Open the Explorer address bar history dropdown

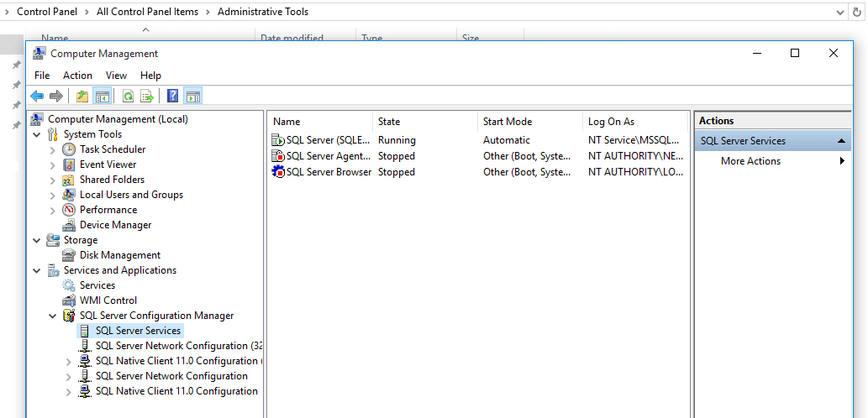(839, 12)
